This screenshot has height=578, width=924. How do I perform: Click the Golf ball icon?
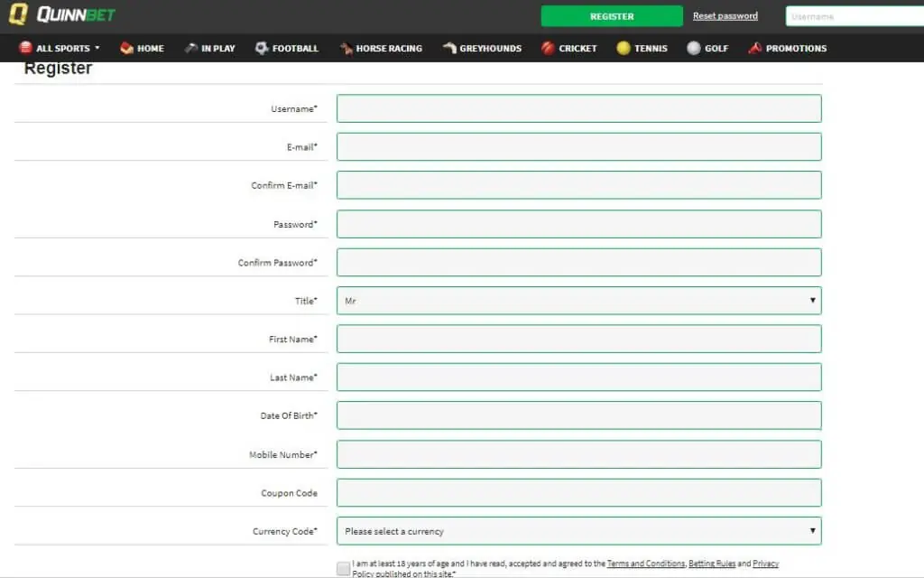click(x=694, y=48)
